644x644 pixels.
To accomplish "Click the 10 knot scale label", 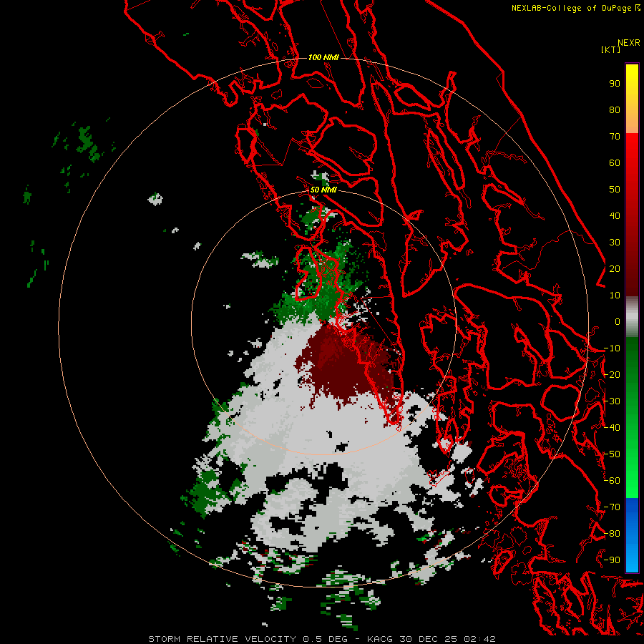I will pyautogui.click(x=615, y=296).
